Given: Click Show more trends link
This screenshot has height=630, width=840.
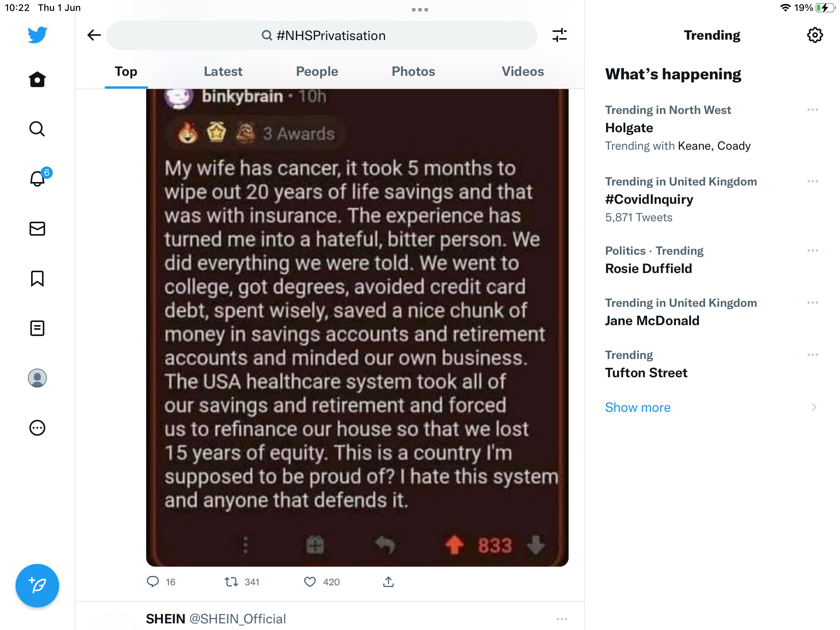Looking at the screenshot, I should (x=638, y=407).
